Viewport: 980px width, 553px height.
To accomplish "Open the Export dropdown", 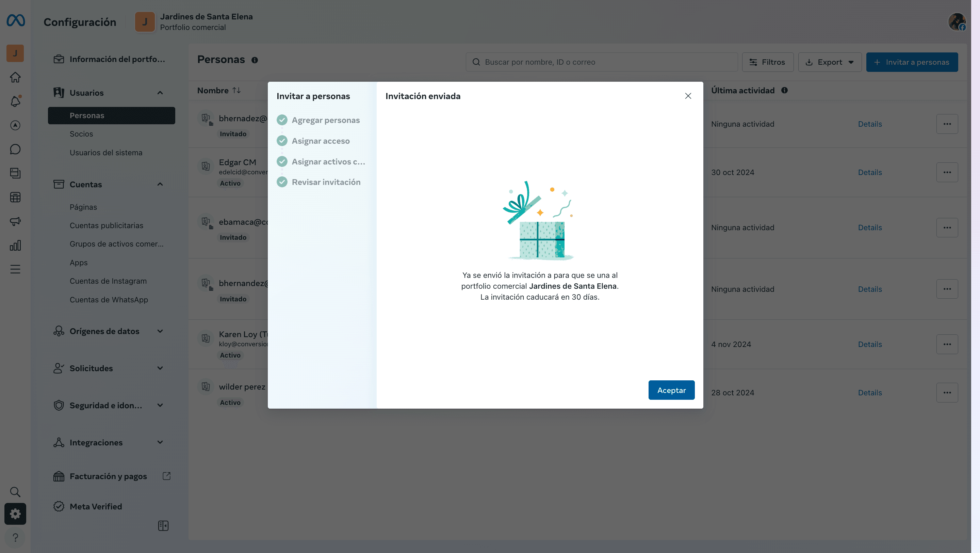I will 830,62.
